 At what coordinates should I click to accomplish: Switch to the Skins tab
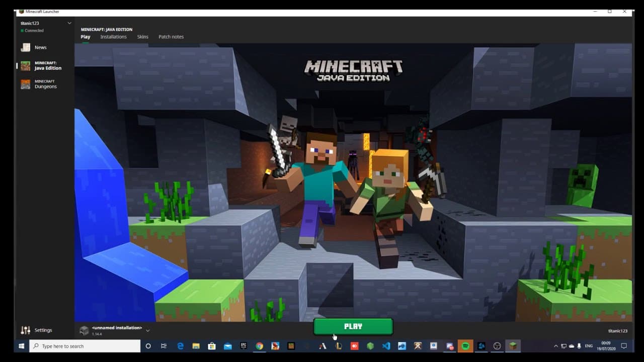[x=143, y=37]
